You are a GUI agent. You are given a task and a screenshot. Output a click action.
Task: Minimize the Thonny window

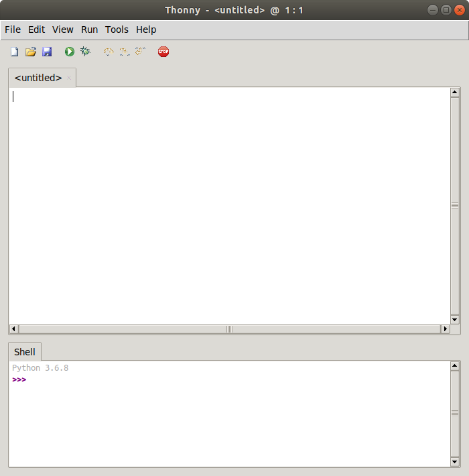point(433,10)
